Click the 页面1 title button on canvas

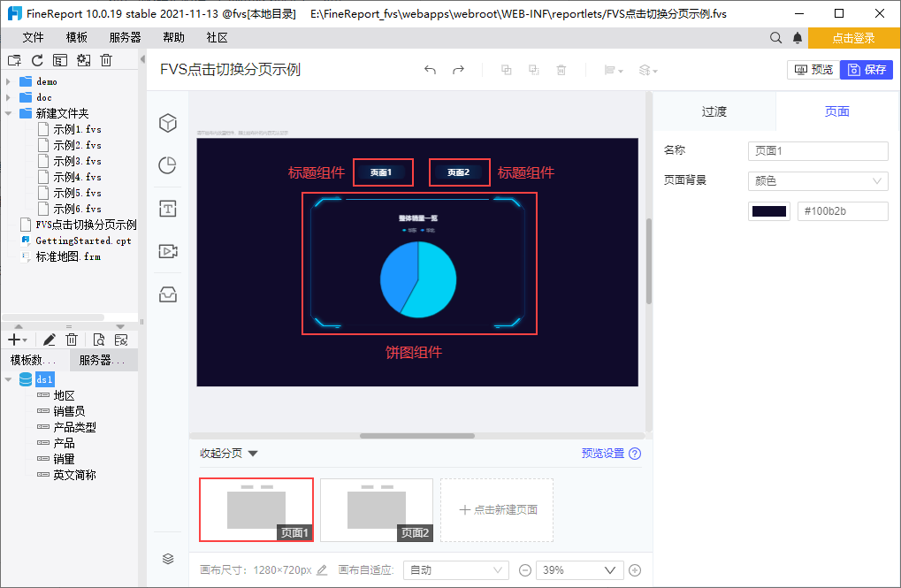[x=383, y=172]
